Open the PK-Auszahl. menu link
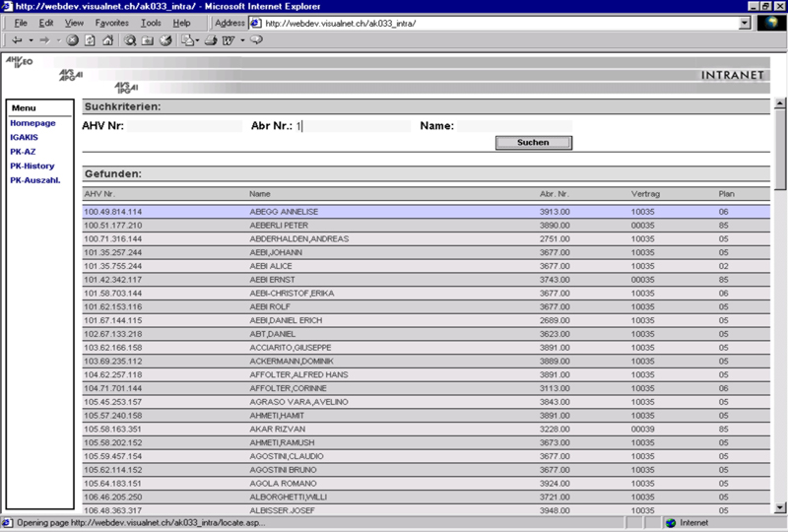This screenshot has height=532, width=788. click(x=35, y=180)
